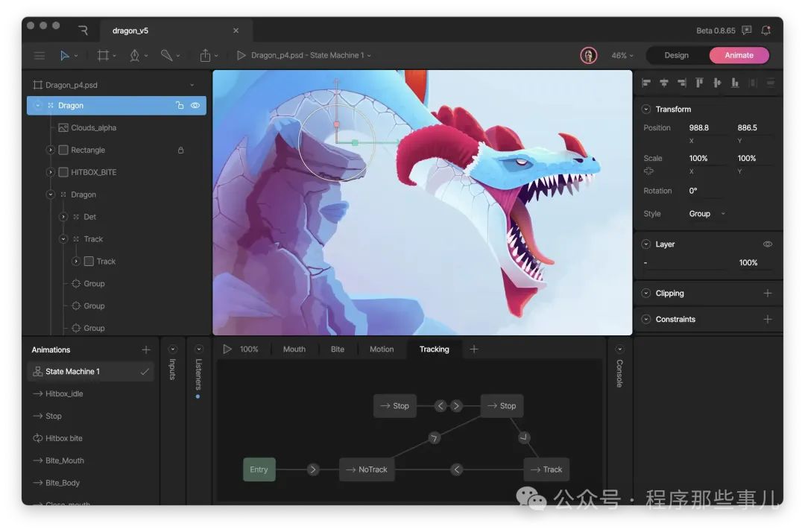Viewport: 805px width, 532px height.
Task: Expand the Rectangle layer
Action: coord(51,150)
